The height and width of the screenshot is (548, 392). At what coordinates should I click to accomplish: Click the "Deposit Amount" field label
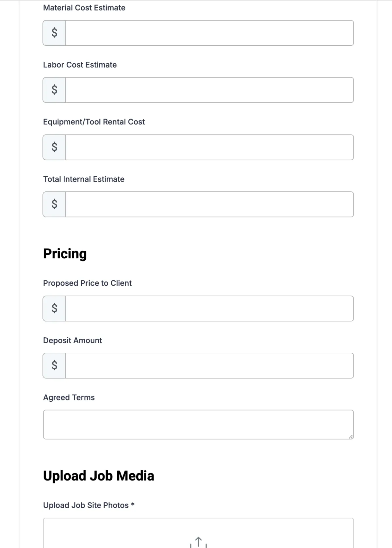(x=73, y=340)
